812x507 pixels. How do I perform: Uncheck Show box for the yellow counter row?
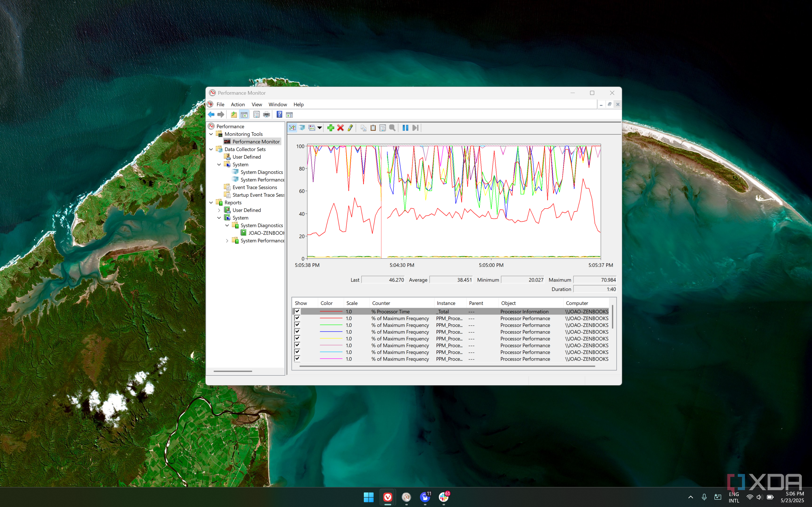(x=297, y=338)
